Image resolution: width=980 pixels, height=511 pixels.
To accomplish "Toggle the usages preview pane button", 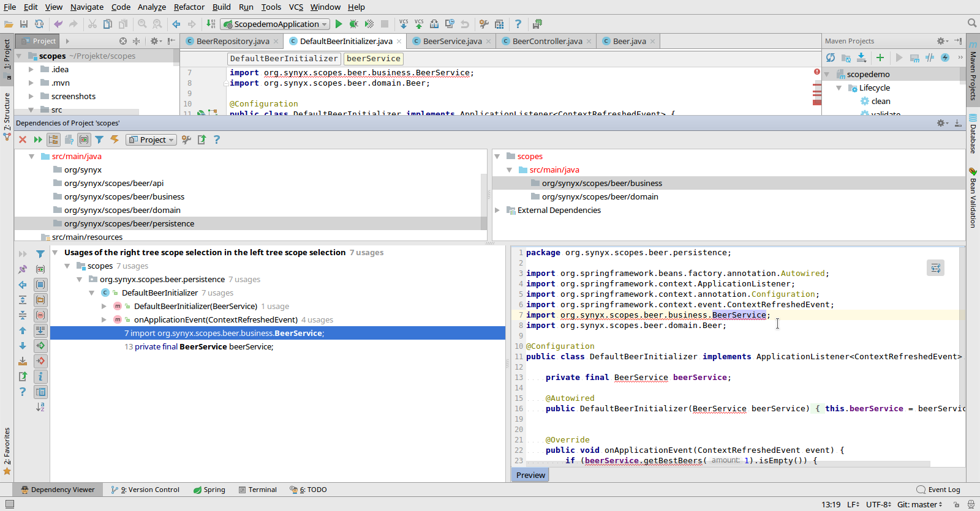I will [x=40, y=392].
